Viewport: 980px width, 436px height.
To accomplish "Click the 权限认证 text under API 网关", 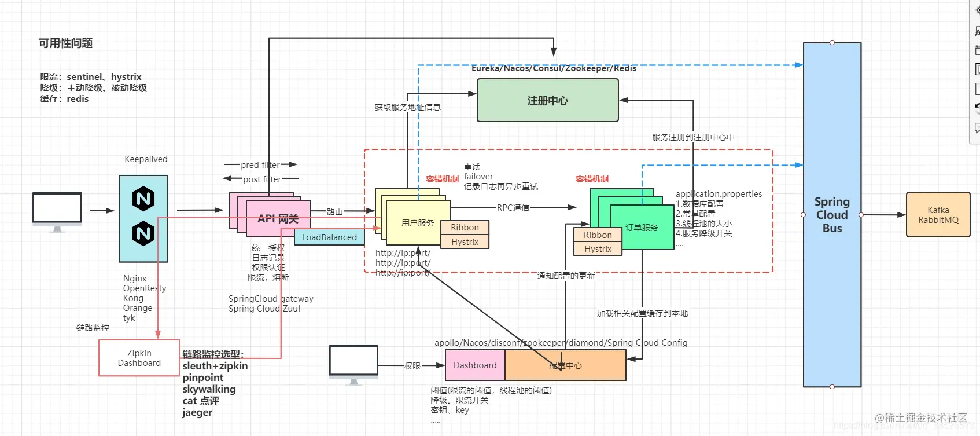I will click(x=268, y=268).
